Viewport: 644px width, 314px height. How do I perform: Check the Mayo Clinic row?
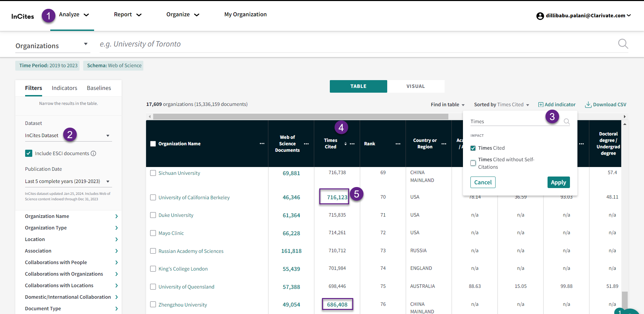153,233
